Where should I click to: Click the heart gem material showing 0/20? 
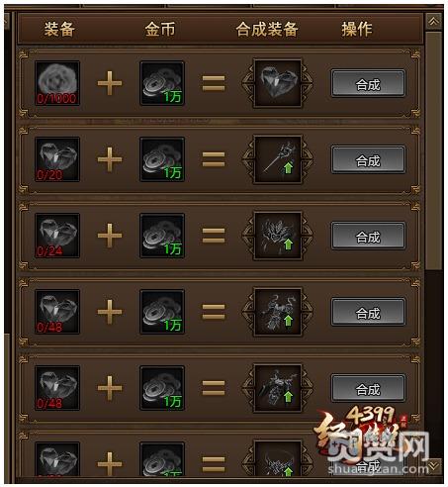(57, 159)
